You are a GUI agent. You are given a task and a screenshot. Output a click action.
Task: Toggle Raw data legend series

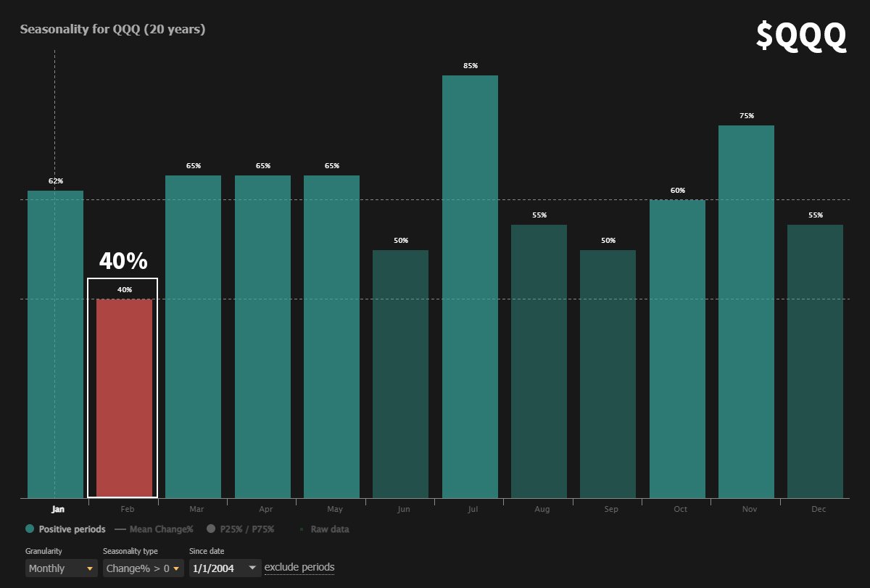325,529
